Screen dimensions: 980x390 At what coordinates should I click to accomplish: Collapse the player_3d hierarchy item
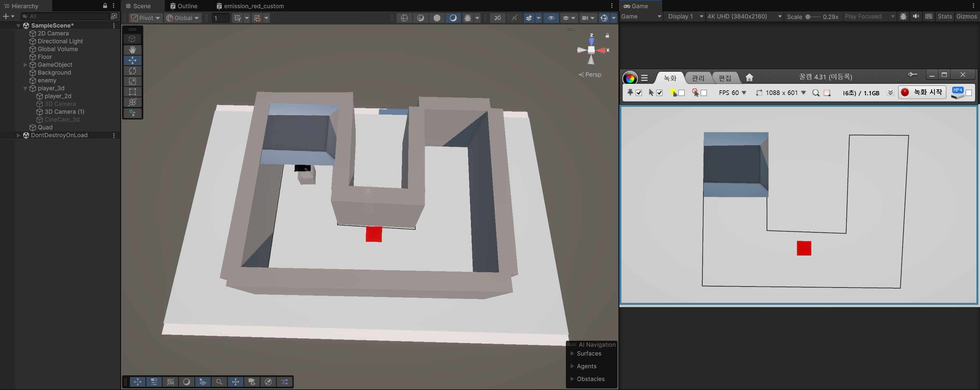click(25, 88)
